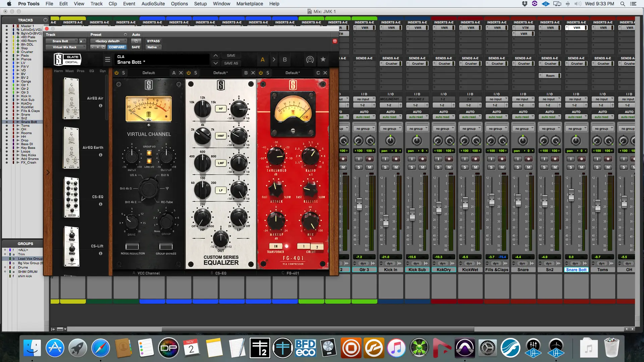
Task: Open the VMR insert on Snare Bott track
Action: (576, 28)
